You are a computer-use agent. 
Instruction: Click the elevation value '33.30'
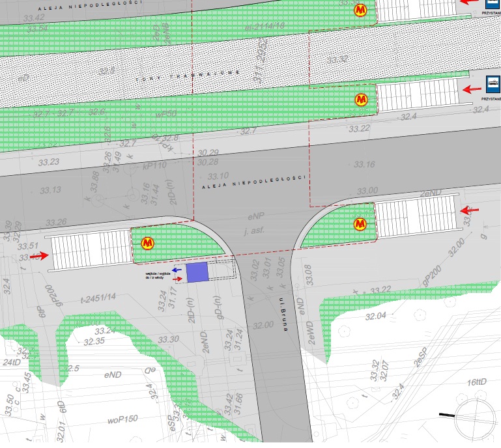pos(168,339)
